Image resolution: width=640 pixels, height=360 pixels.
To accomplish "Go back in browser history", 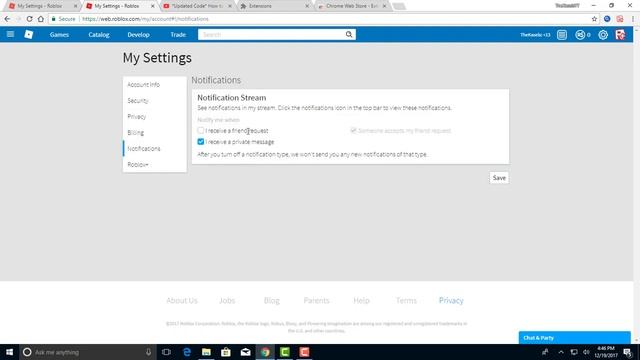I will click(x=7, y=19).
